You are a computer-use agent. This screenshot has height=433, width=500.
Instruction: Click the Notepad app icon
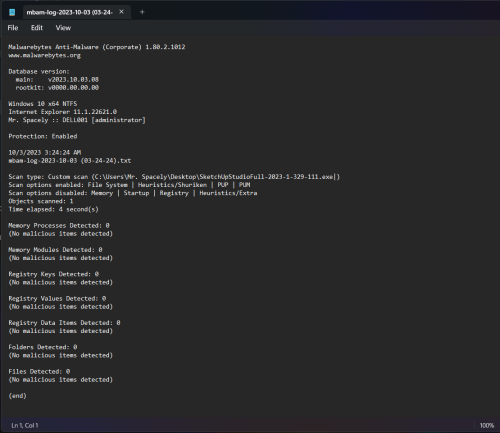pyautogui.click(x=12, y=12)
